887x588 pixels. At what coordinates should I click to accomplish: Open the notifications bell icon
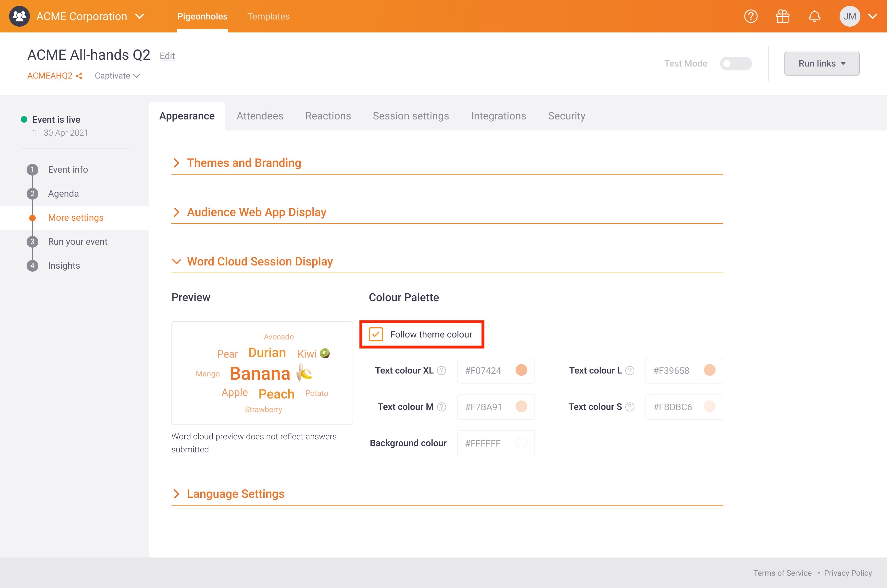coord(814,16)
